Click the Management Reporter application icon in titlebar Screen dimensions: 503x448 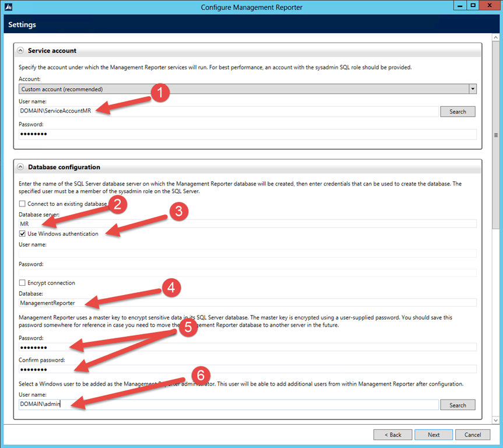point(8,6)
